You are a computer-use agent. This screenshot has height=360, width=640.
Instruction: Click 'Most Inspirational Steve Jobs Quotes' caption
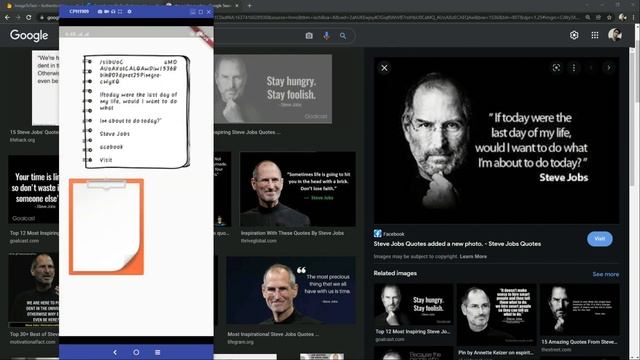pos(273,334)
